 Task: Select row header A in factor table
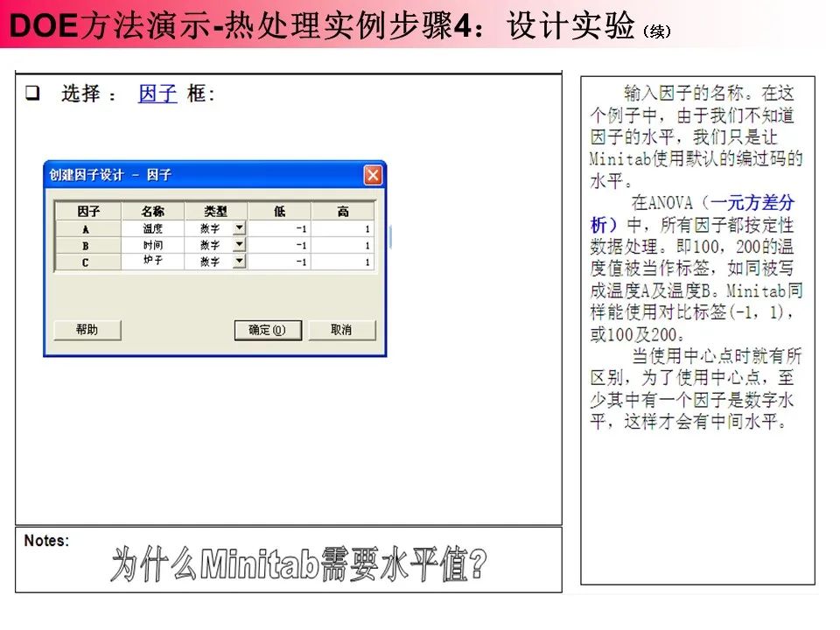[x=87, y=228]
